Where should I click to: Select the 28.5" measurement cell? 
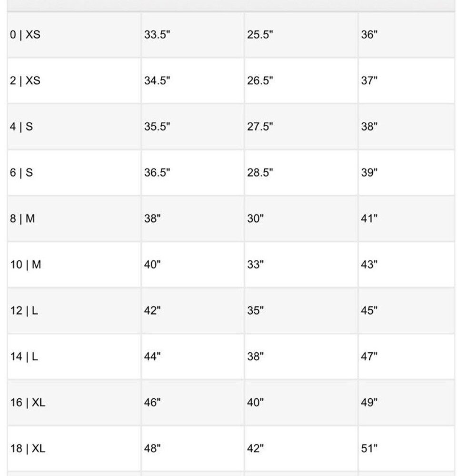pos(301,173)
